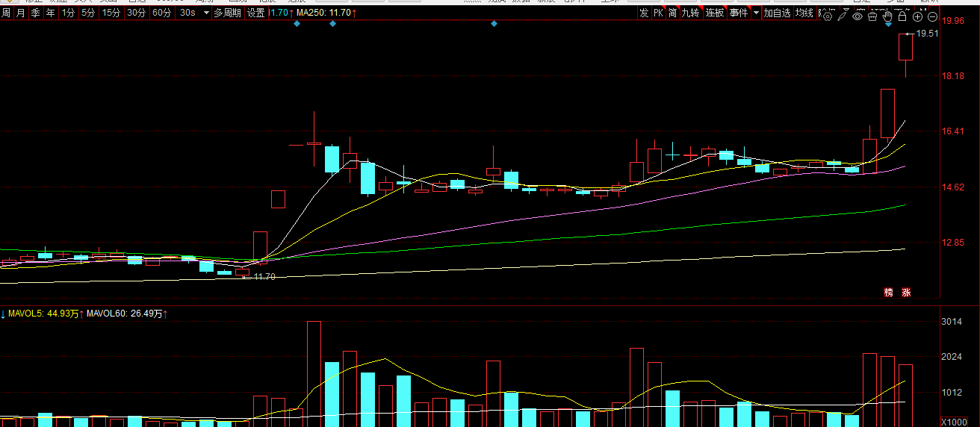This screenshot has width=980, height=427.
Task: Click the 16.41 price axis label
Action: [955, 131]
